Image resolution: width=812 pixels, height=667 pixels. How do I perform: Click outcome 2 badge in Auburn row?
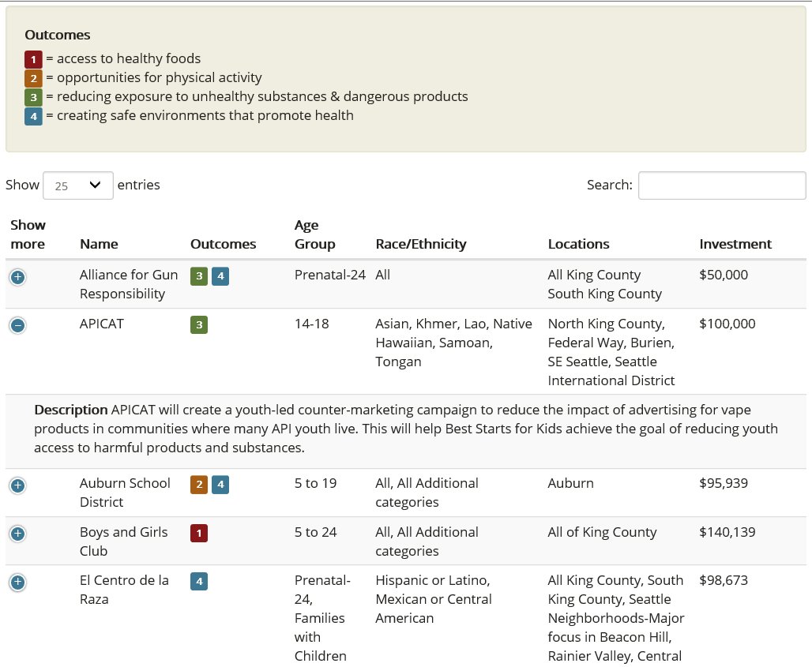click(199, 485)
